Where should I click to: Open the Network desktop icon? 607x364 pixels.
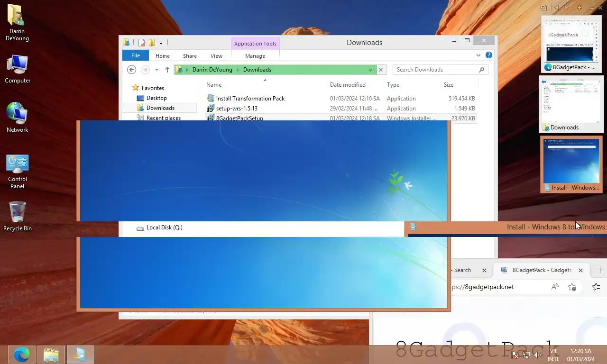18,117
